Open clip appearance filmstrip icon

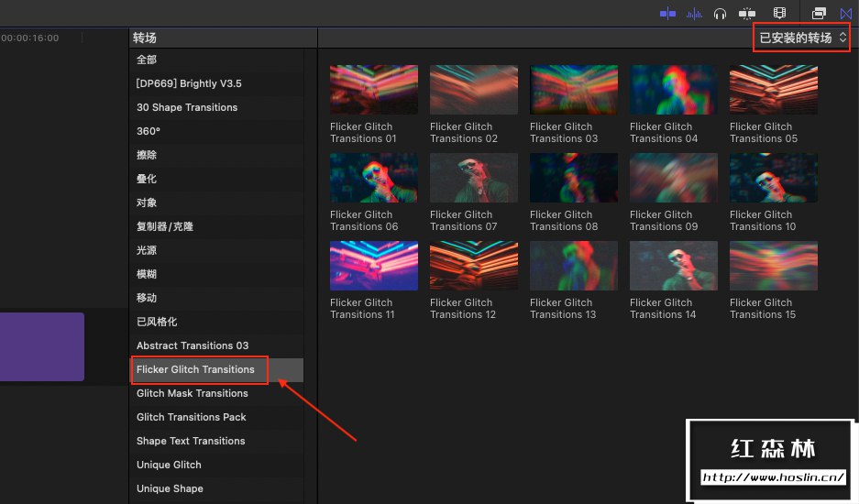(779, 13)
